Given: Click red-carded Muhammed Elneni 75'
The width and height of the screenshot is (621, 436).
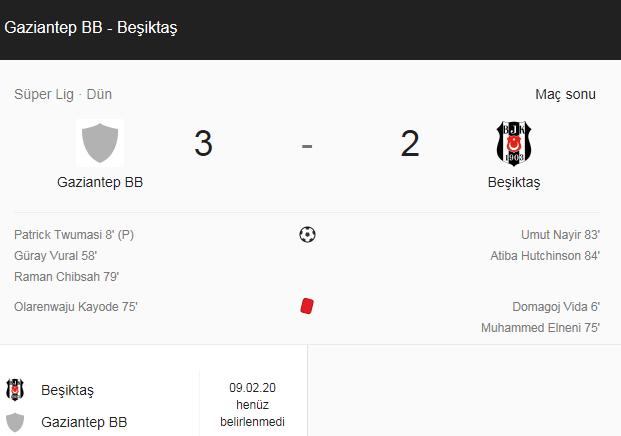Looking at the screenshot, I should coord(541,328).
